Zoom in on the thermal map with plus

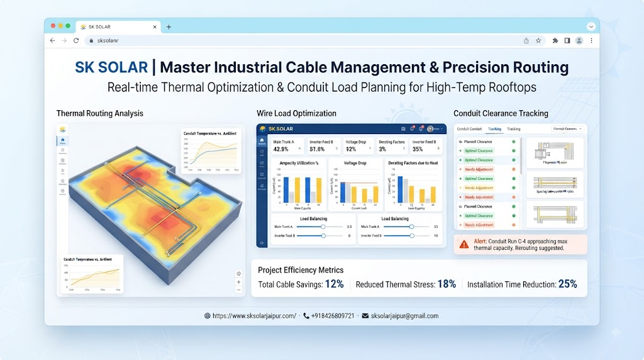pos(238,282)
